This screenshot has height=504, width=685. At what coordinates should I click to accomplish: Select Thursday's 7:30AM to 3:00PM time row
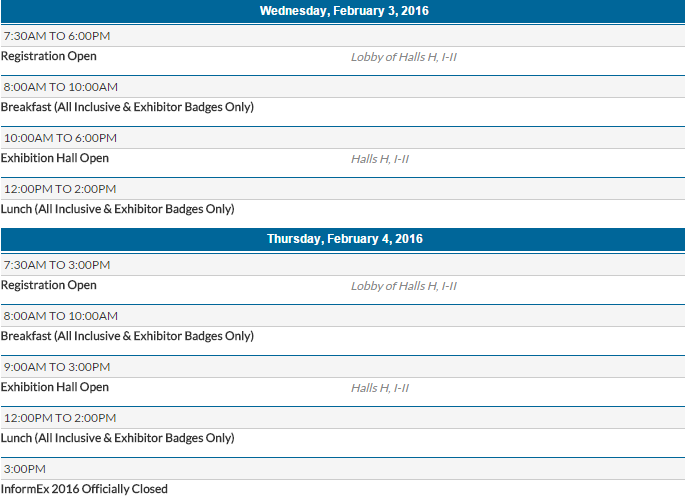tap(57, 265)
